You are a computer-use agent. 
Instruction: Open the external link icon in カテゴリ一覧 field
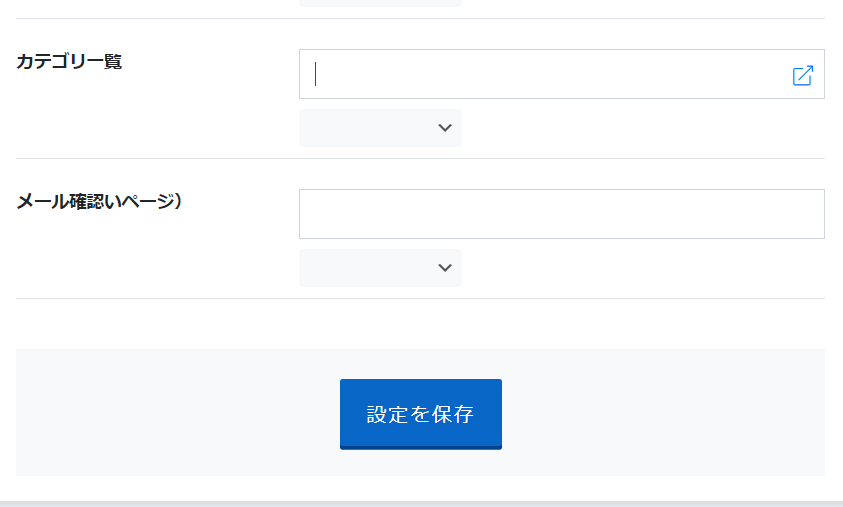point(803,75)
